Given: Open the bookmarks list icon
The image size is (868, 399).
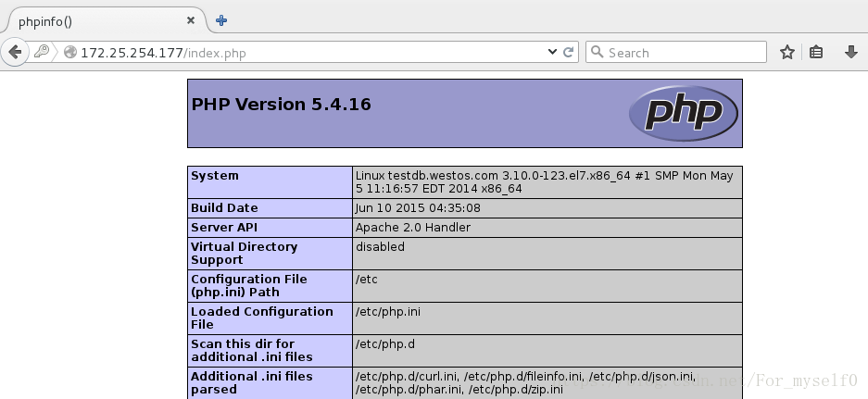Looking at the screenshot, I should 816,52.
